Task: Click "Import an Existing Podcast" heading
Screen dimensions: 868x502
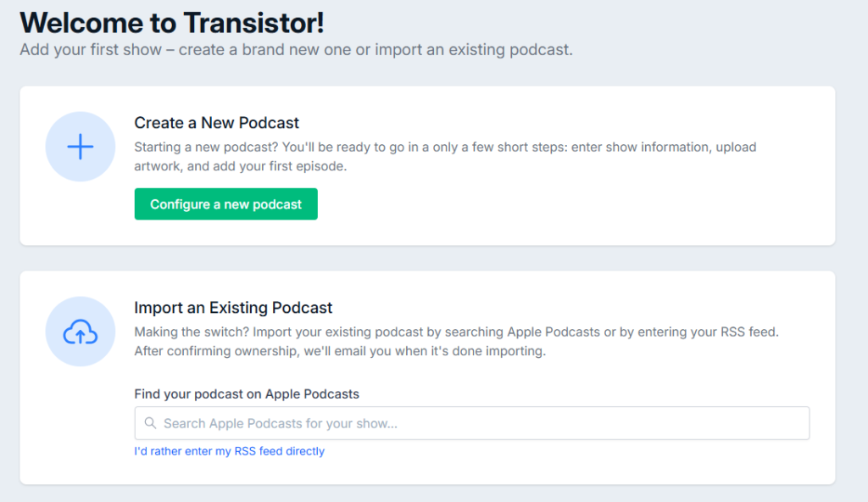Action: coord(233,308)
